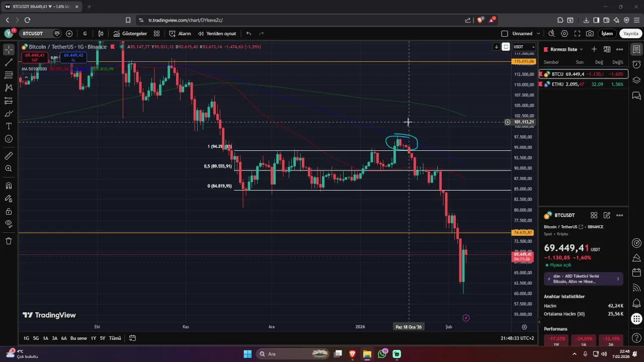644x362 pixels.
Task: Switch to 5G time range
Action: 36,338
